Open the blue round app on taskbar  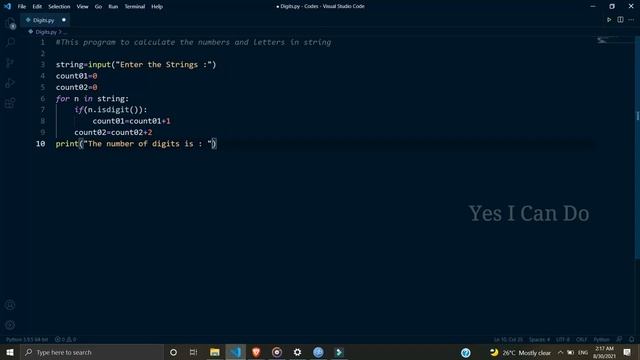(x=318, y=352)
